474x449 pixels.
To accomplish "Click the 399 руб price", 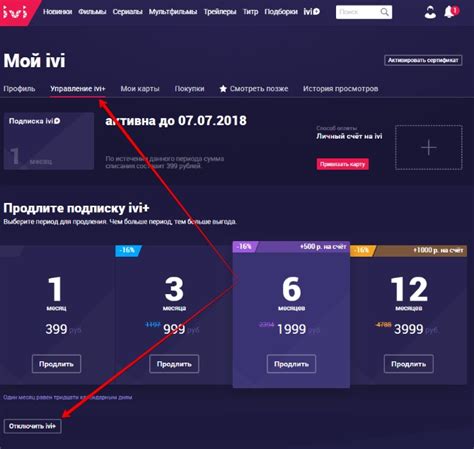I will click(63, 329).
